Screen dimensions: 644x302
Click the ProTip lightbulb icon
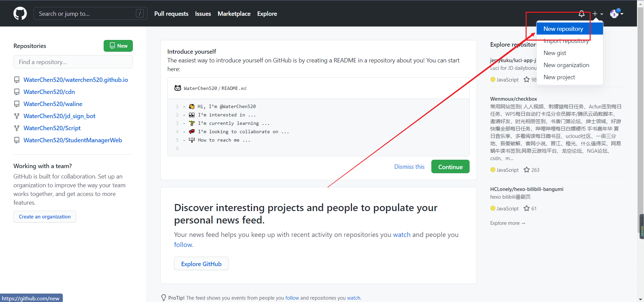coord(164,298)
